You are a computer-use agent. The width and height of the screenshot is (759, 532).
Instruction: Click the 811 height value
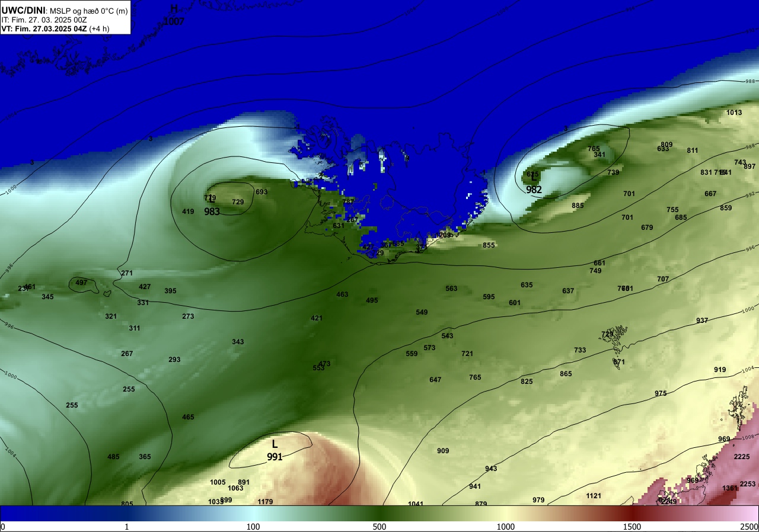click(x=693, y=150)
